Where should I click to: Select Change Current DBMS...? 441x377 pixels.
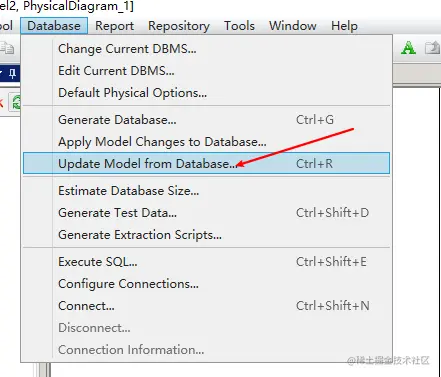(x=206, y=49)
